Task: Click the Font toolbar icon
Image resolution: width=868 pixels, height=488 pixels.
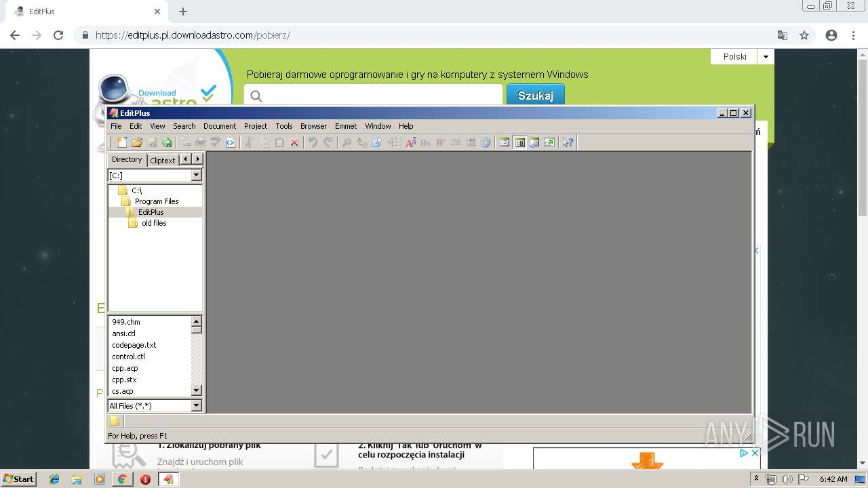Action: pos(410,142)
